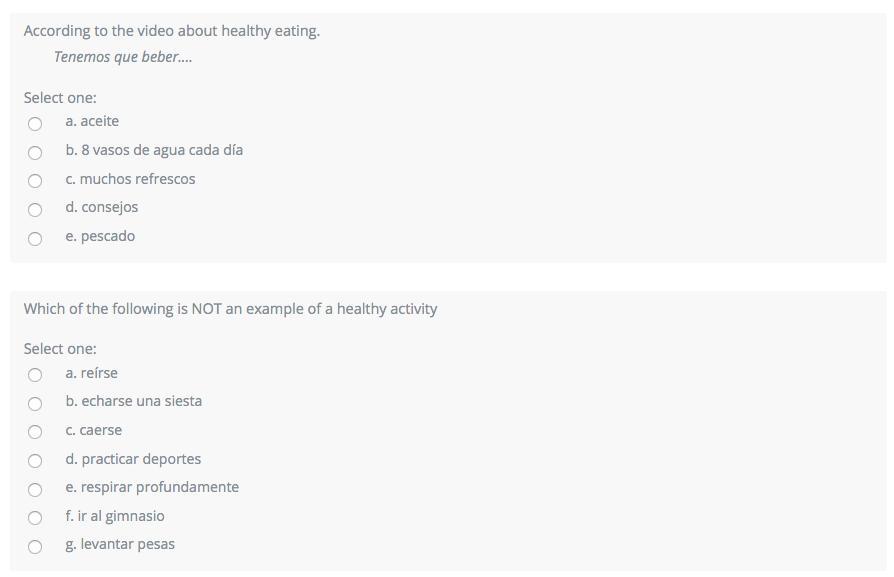Click the 'c. caerse' answer text

[x=94, y=430]
